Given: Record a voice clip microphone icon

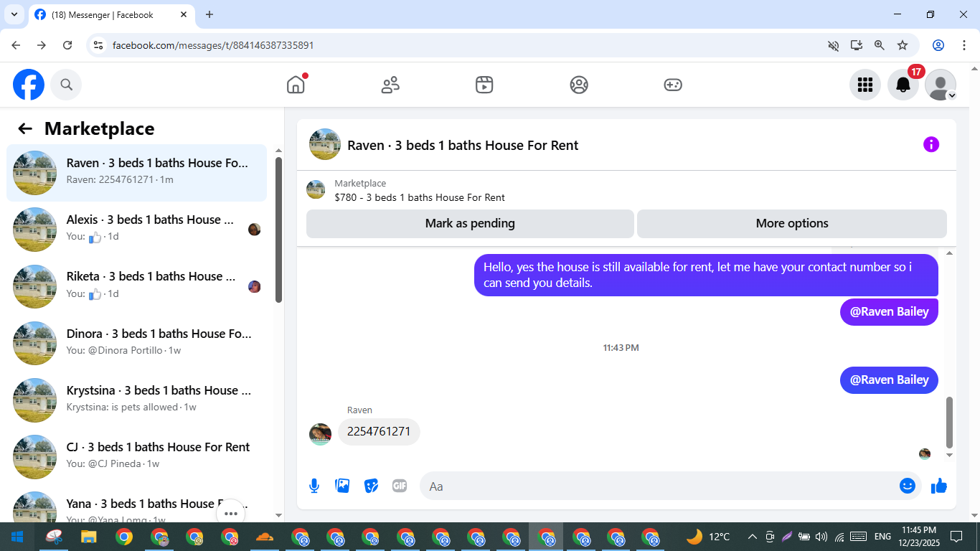Looking at the screenshot, I should (x=314, y=486).
